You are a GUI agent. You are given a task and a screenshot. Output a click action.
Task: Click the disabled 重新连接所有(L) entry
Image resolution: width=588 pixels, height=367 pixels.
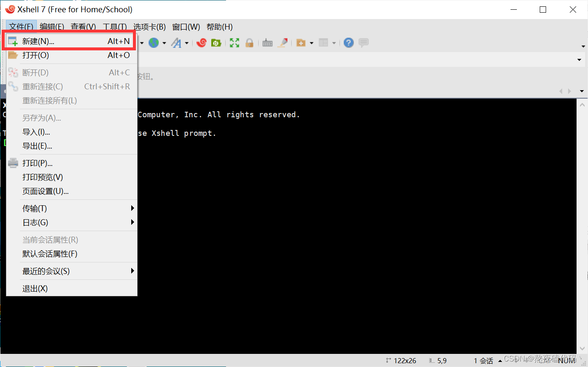click(x=72, y=101)
